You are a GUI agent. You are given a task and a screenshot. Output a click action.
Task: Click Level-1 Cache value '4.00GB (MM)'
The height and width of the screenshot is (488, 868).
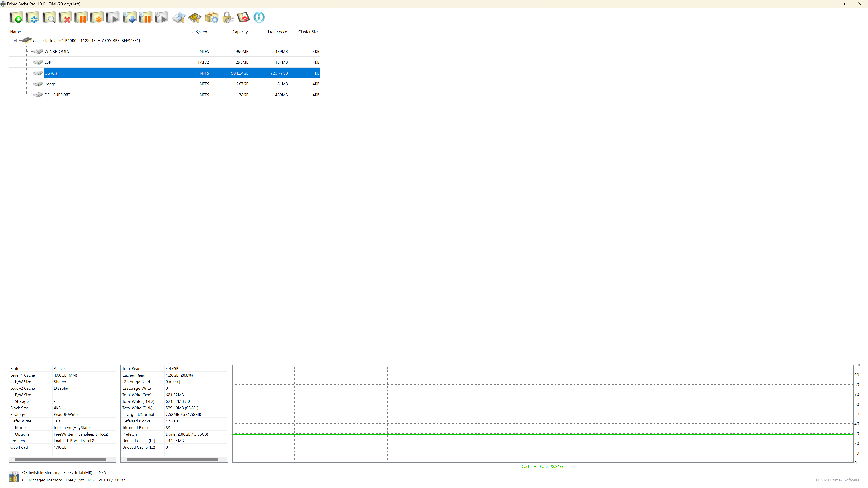tap(65, 375)
